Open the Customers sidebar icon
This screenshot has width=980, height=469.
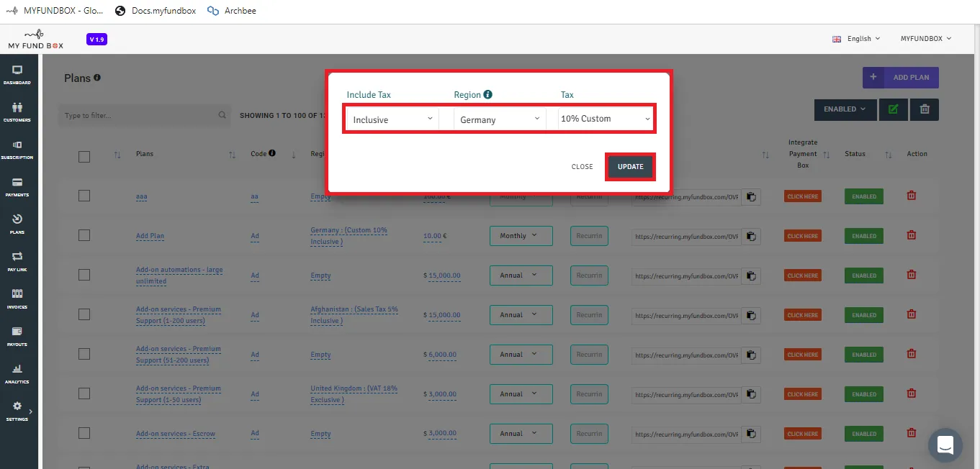tap(17, 107)
